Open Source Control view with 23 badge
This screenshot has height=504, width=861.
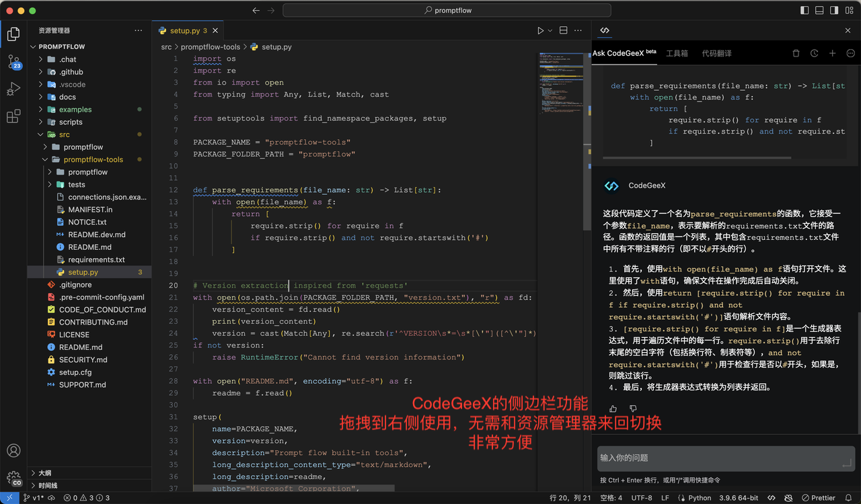pyautogui.click(x=13, y=62)
